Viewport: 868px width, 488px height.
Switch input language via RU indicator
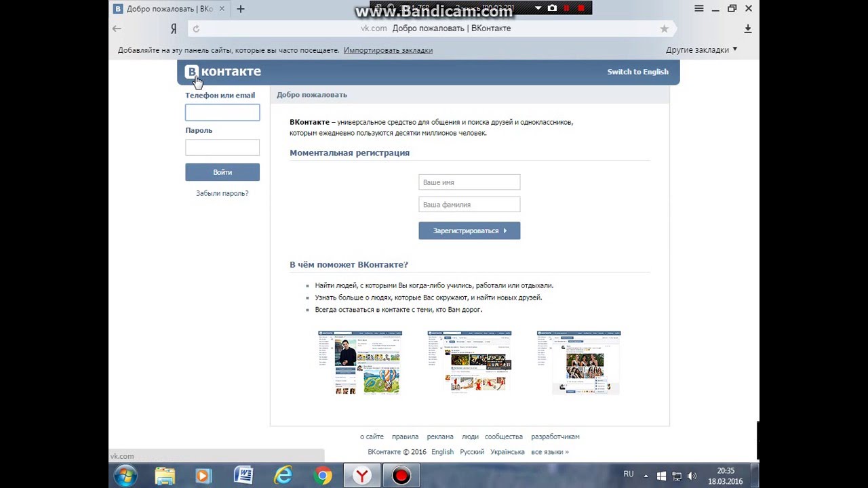coord(629,474)
